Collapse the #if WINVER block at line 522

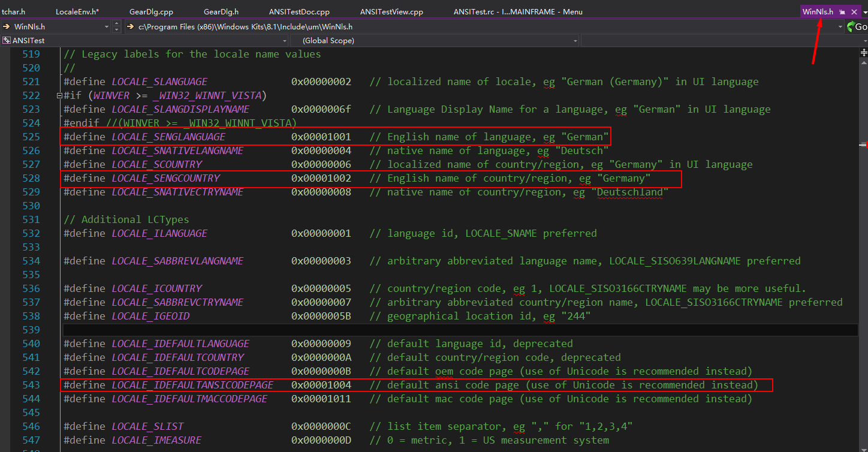coord(59,96)
